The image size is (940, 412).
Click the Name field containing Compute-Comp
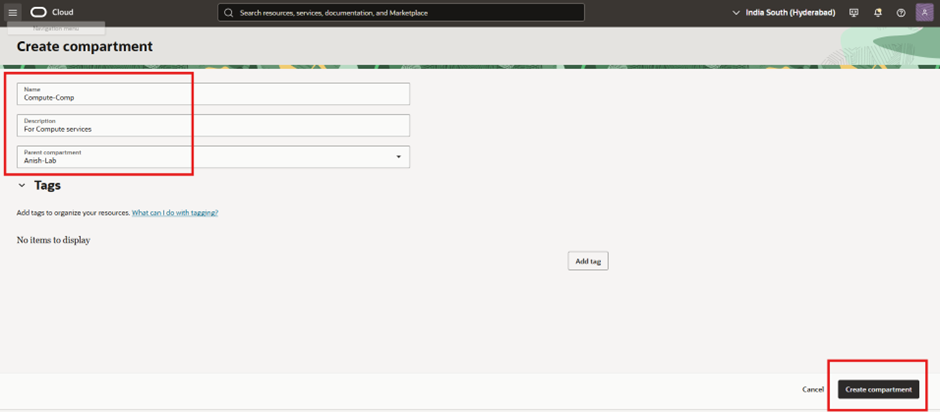(213, 94)
